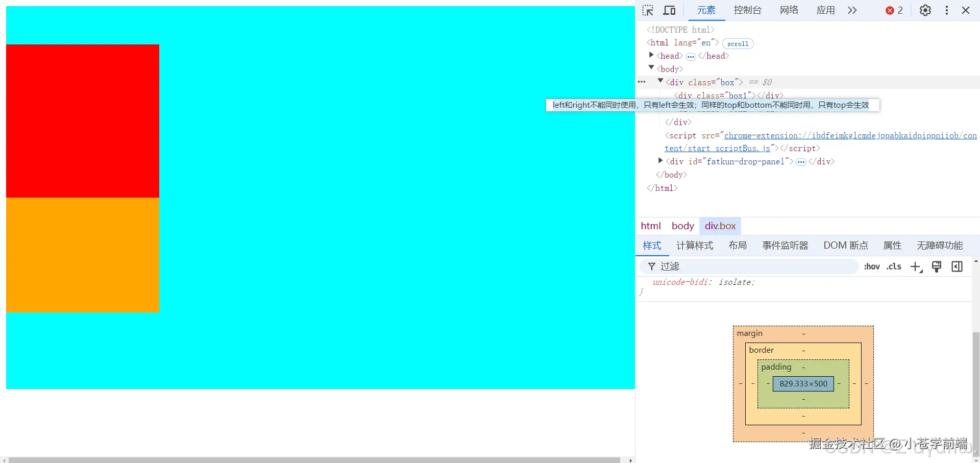Viewport: 980px width, 463px height.
Task: Open the 事件监听器 subtab
Action: 785,246
